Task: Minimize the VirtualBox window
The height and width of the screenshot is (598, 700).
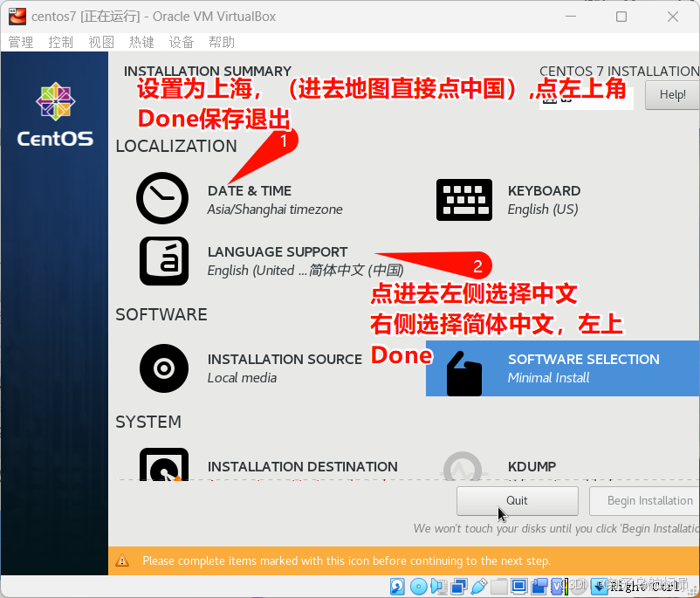Action: click(571, 17)
